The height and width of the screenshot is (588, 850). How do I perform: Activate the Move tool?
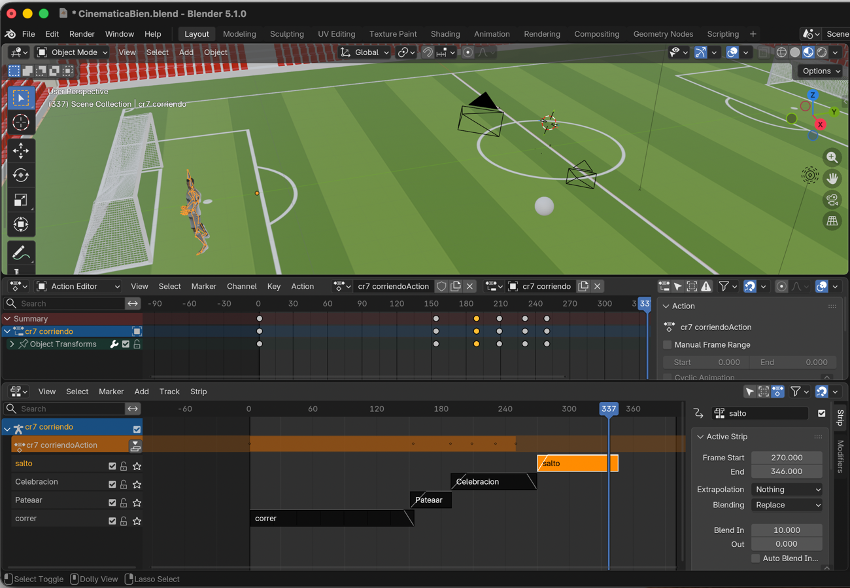21,150
